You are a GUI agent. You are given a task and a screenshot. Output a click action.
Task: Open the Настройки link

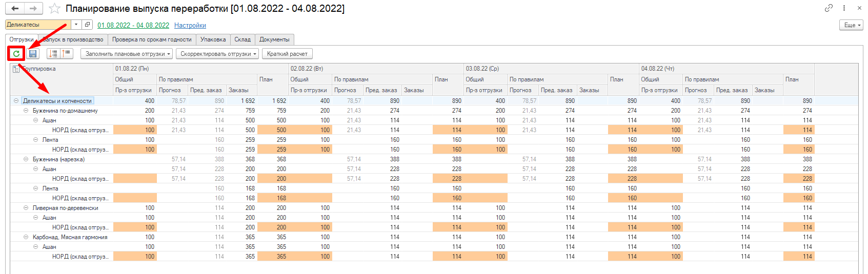[x=190, y=25]
